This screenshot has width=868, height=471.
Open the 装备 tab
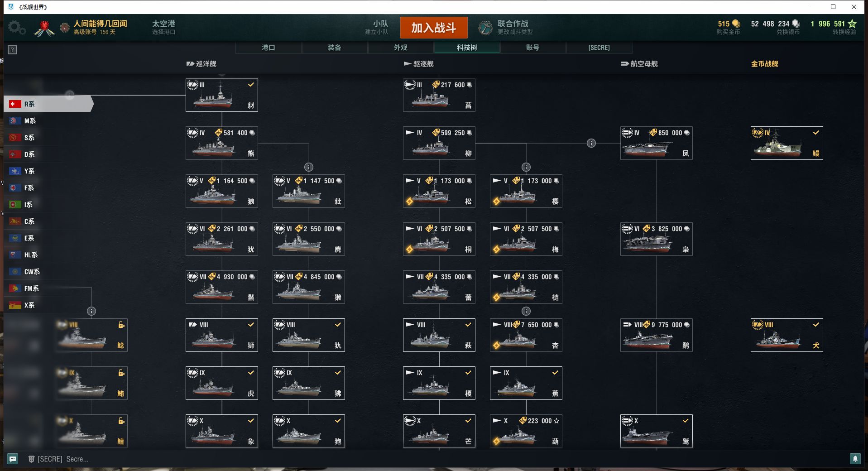[335, 48]
